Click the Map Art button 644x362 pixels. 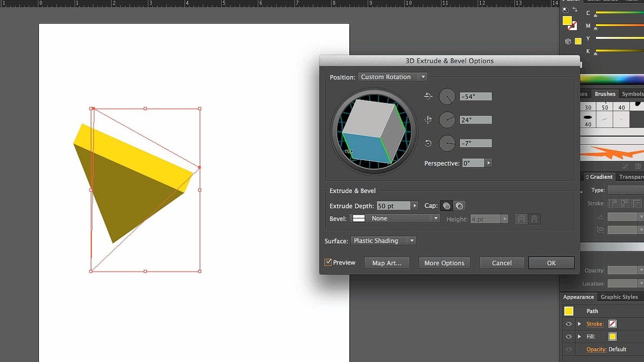coord(386,262)
